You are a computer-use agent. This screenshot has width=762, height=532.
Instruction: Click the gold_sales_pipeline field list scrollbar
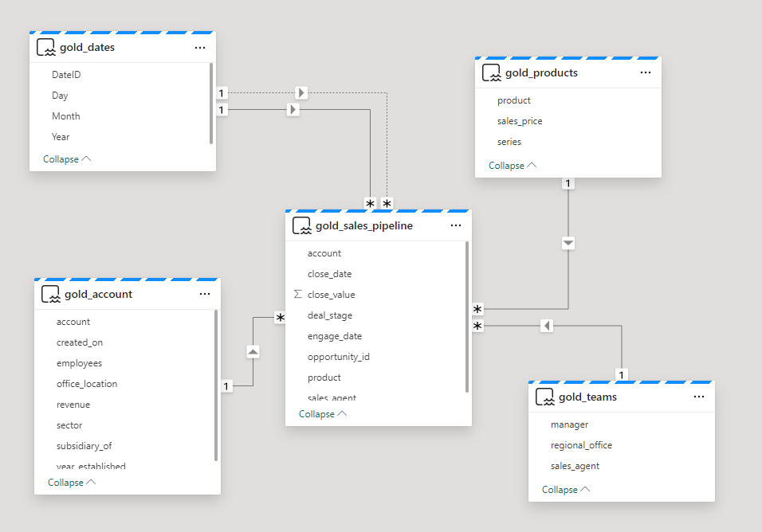[x=467, y=317]
